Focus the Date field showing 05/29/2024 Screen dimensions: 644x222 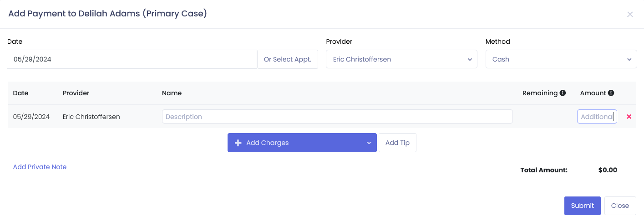132,59
